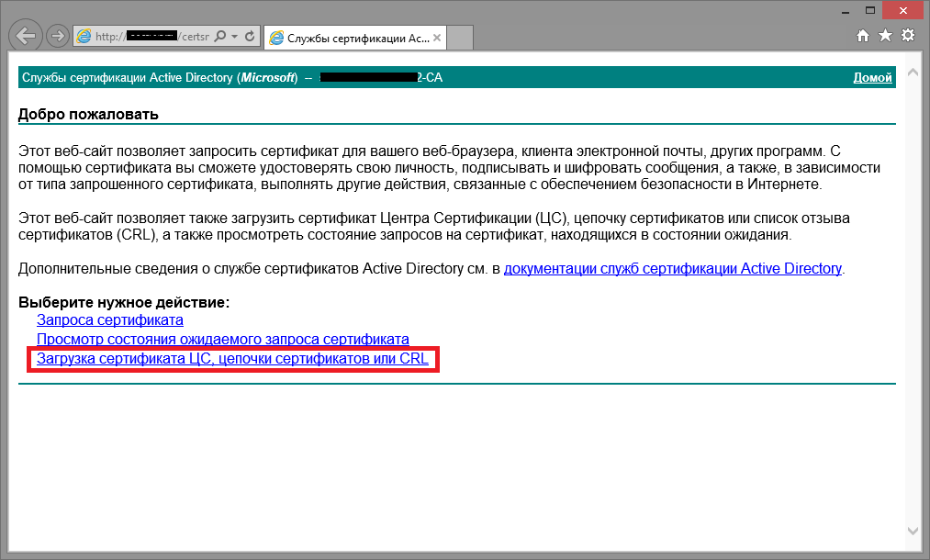Viewport: 930px width, 560px height.
Task: Click the scrollbar up arrow
Action: tap(913, 73)
